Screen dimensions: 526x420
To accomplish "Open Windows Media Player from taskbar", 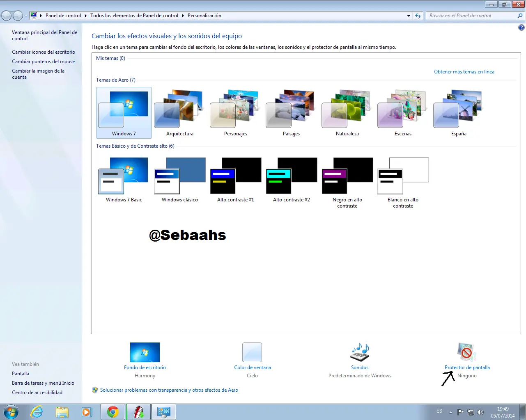I will (x=86, y=412).
